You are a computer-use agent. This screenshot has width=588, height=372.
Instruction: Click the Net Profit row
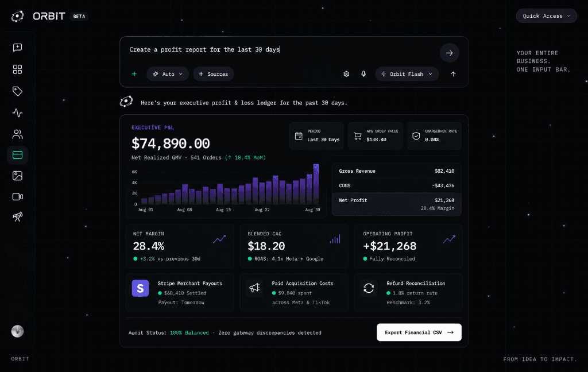pos(396,204)
